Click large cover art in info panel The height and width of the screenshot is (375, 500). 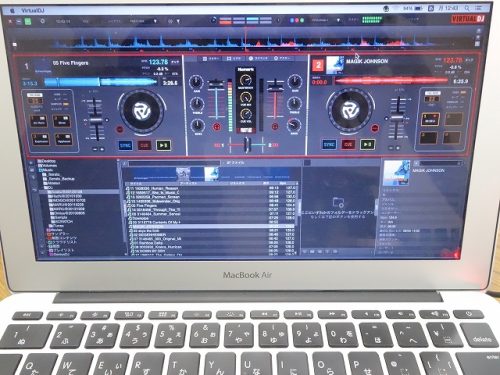click(396, 173)
